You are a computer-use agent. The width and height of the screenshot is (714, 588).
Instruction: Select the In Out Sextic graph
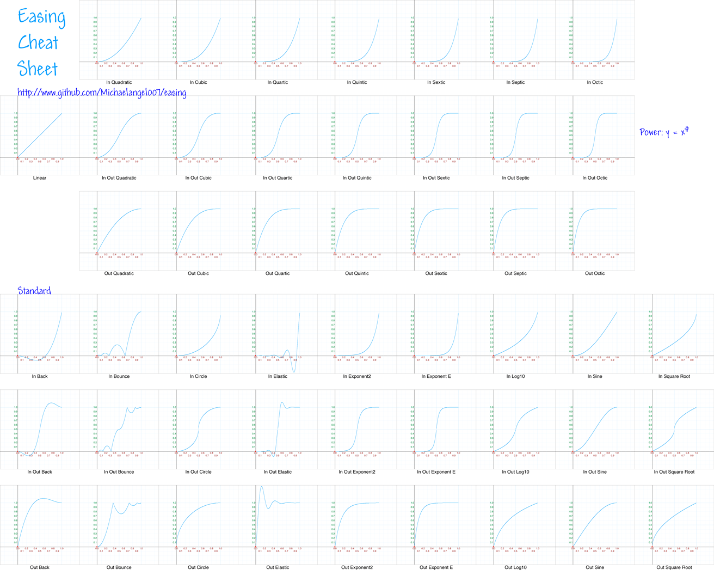[x=436, y=136]
